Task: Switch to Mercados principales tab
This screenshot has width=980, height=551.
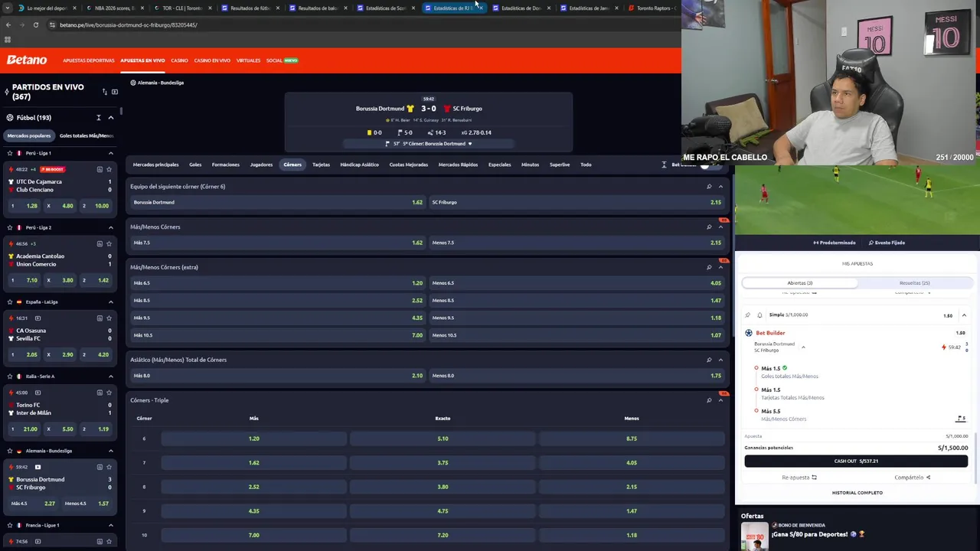Action: (155, 165)
